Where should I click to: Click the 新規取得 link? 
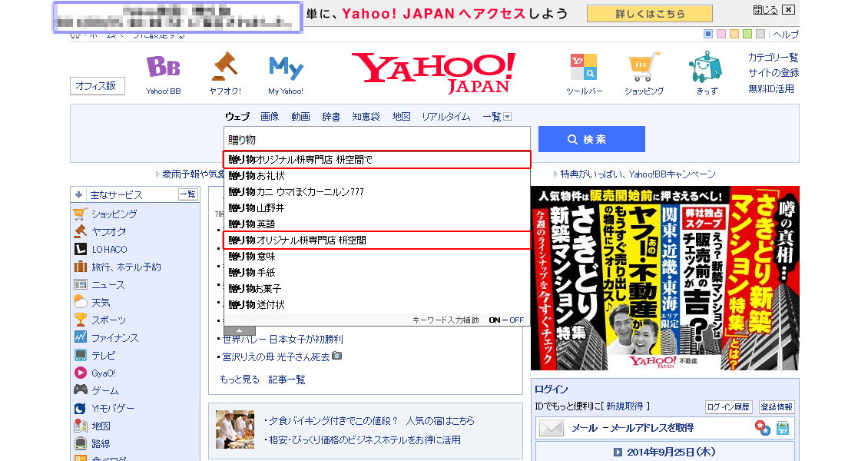625,406
